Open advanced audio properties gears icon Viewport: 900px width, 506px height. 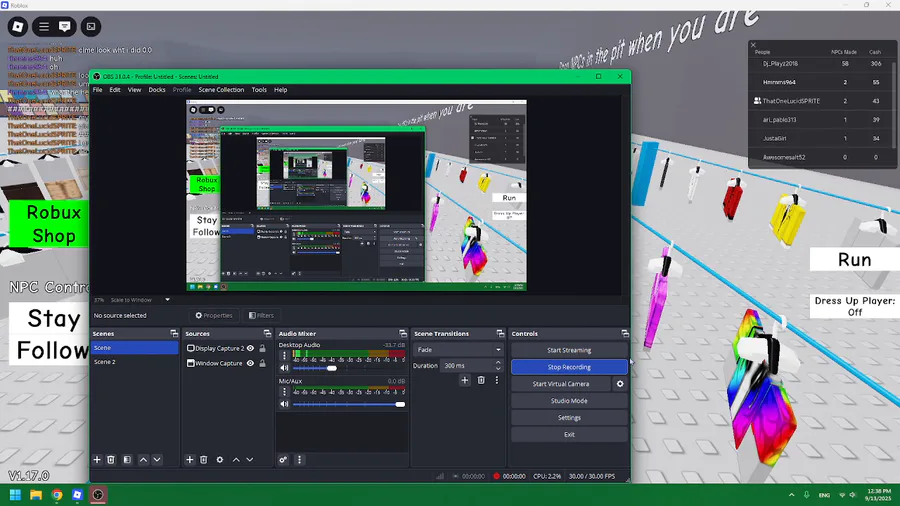(283, 460)
